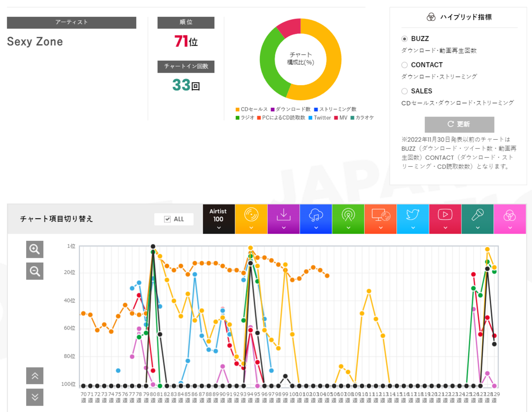Expand chevron under the purple download tab
532x412 pixels.
click(284, 228)
